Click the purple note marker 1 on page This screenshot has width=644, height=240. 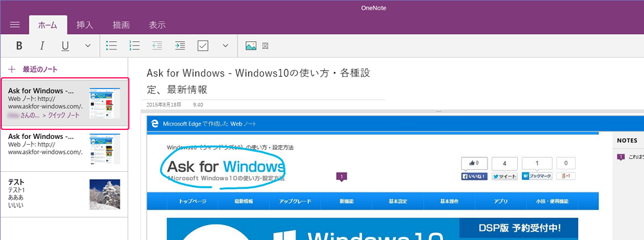coord(342,176)
